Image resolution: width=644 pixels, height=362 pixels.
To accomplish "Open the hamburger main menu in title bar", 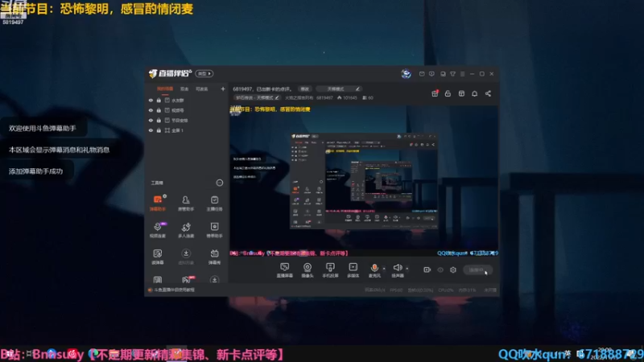I will click(462, 74).
